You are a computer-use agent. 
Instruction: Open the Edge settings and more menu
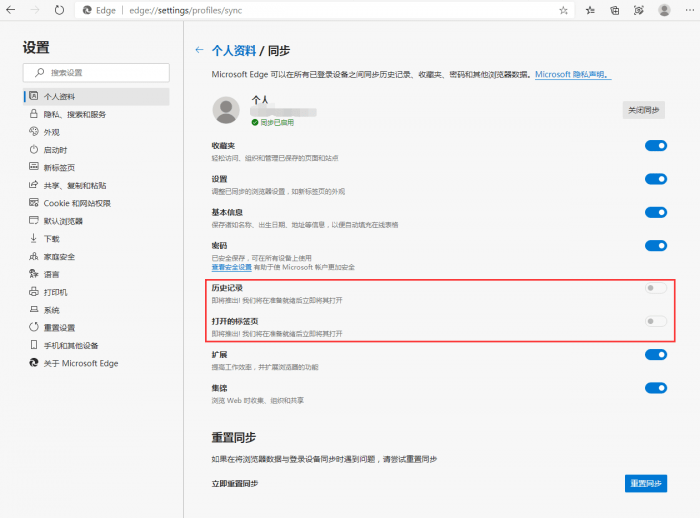click(x=690, y=10)
